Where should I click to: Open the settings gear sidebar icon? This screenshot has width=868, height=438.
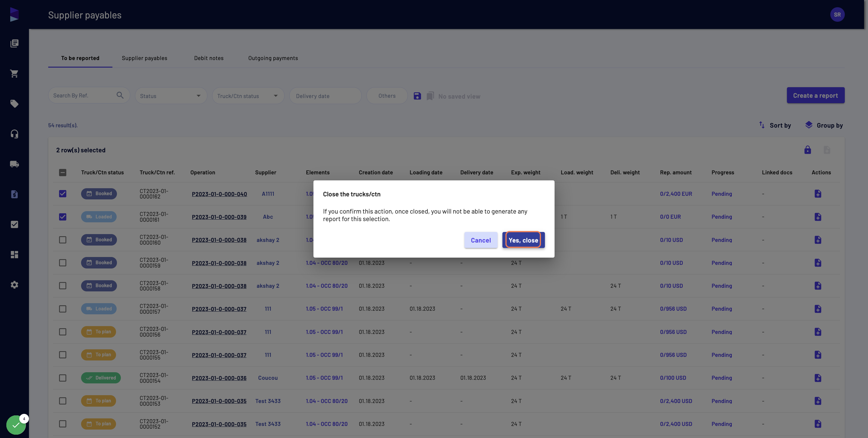click(14, 285)
